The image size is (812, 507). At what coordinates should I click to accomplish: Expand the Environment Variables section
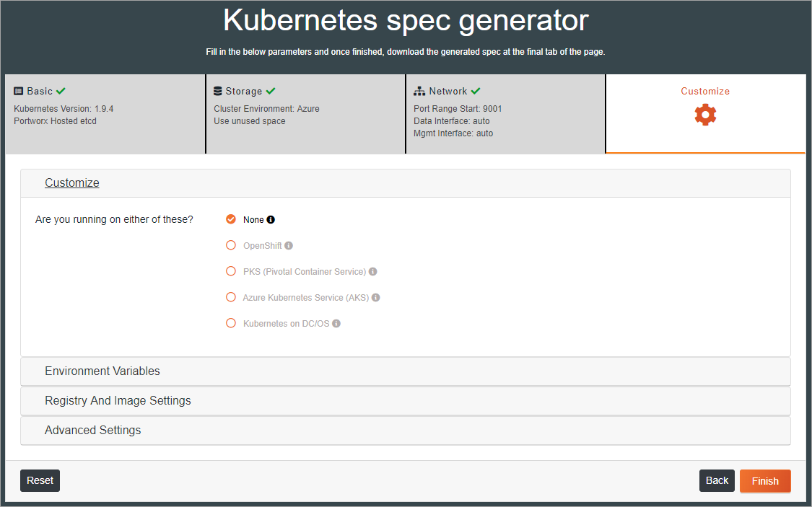[x=406, y=371]
